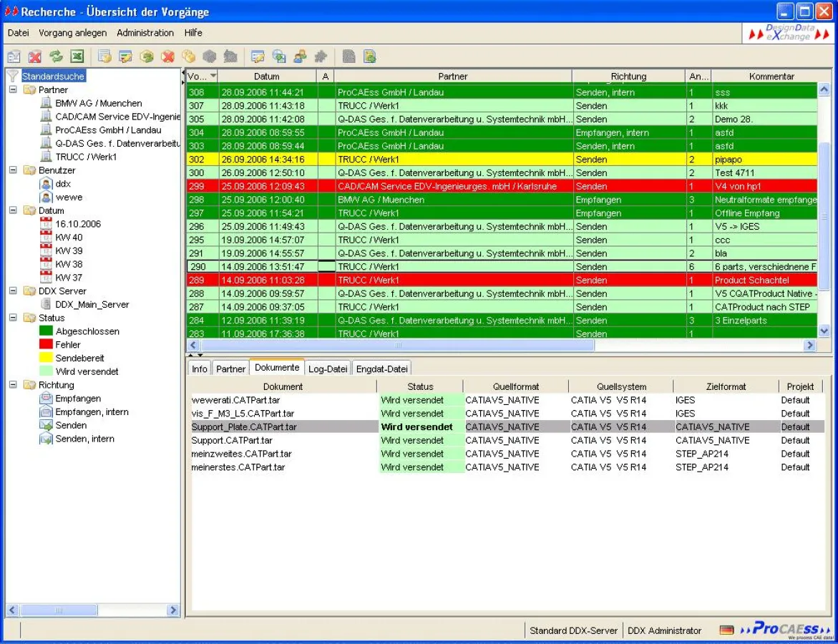Click the funnel filter icon beside Standardsuche
This screenshot has width=838, height=644.
(11, 75)
